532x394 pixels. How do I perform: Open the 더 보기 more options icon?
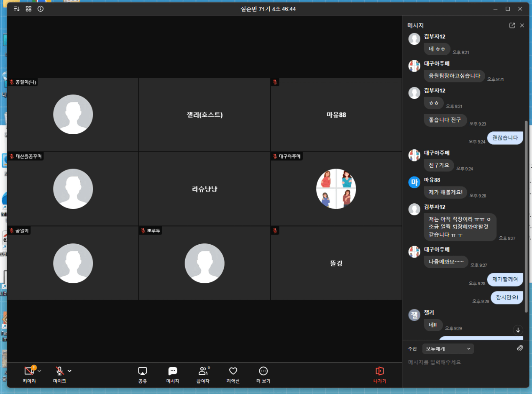click(x=263, y=371)
